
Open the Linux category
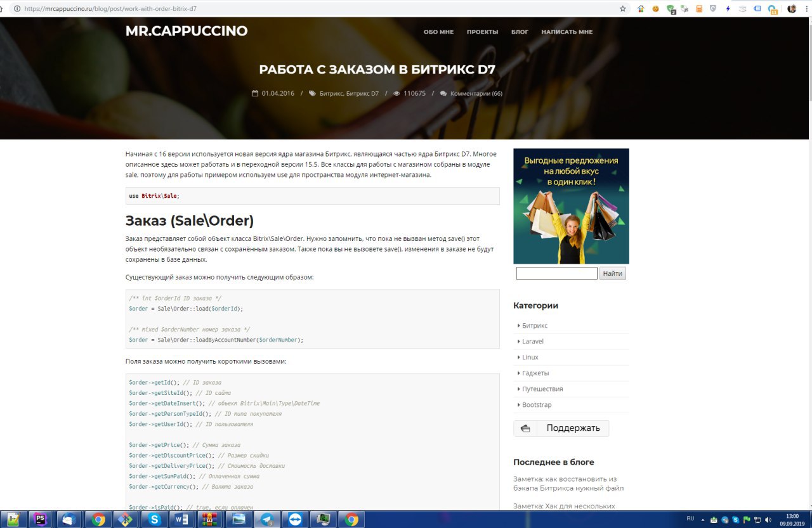point(530,357)
